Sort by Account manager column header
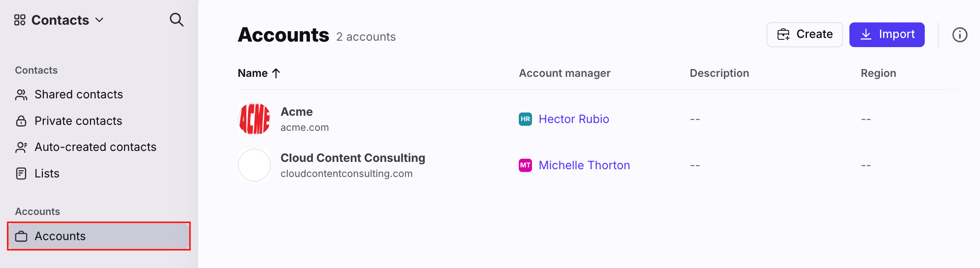The width and height of the screenshot is (980, 268). pyautogui.click(x=564, y=73)
